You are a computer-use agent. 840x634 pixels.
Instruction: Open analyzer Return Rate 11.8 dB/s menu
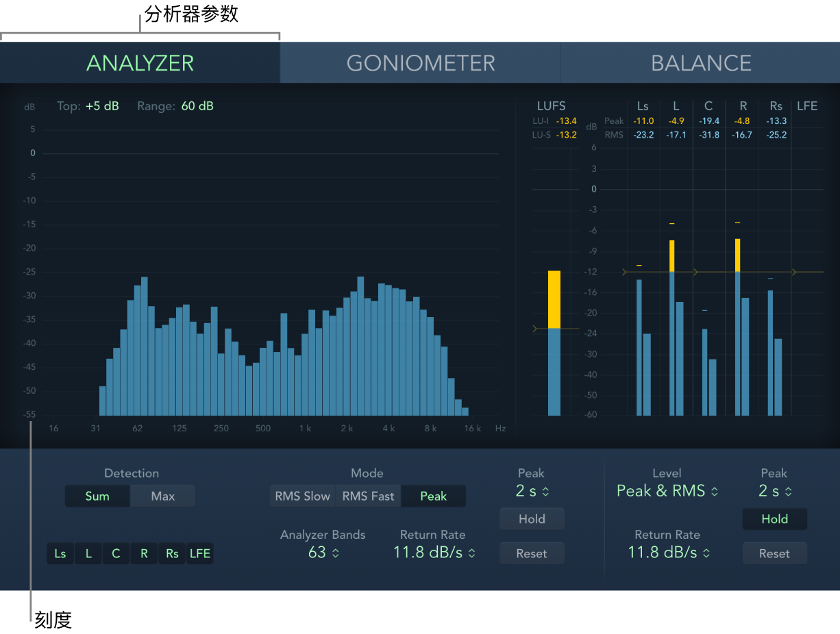[x=434, y=553]
